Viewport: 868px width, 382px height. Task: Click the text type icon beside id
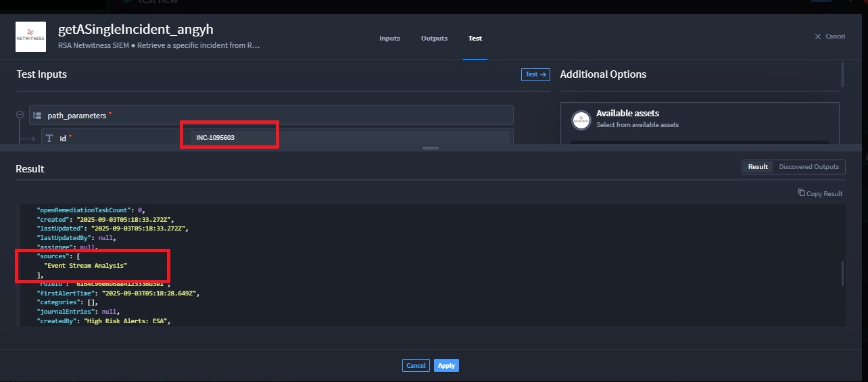coord(49,138)
